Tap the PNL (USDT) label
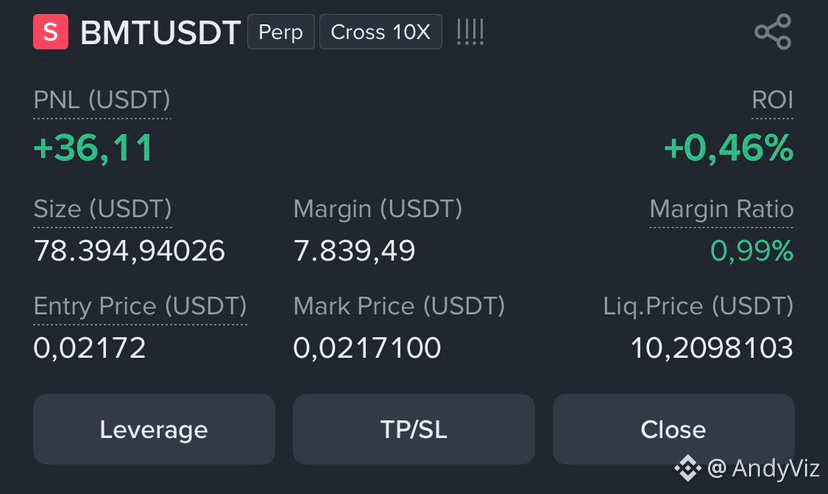The width and height of the screenshot is (828, 494). [x=102, y=100]
